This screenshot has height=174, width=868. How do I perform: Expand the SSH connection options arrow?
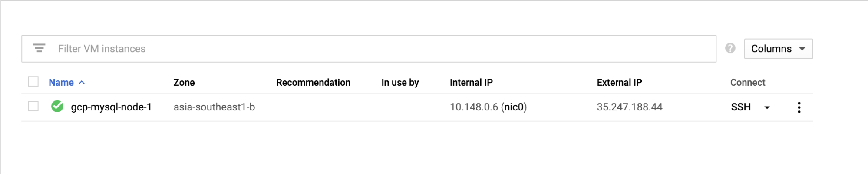(767, 107)
